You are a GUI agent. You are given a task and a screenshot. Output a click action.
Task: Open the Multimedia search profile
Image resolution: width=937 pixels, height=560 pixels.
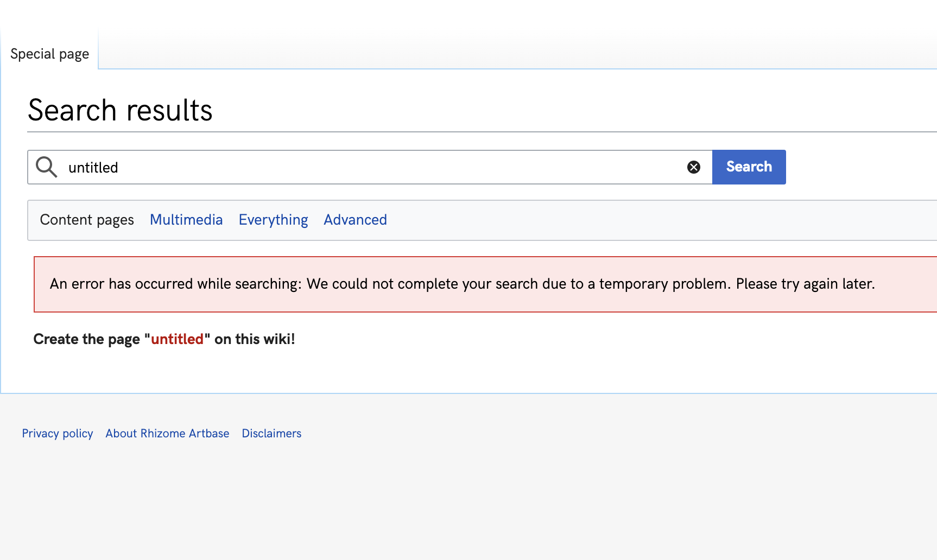(x=186, y=220)
